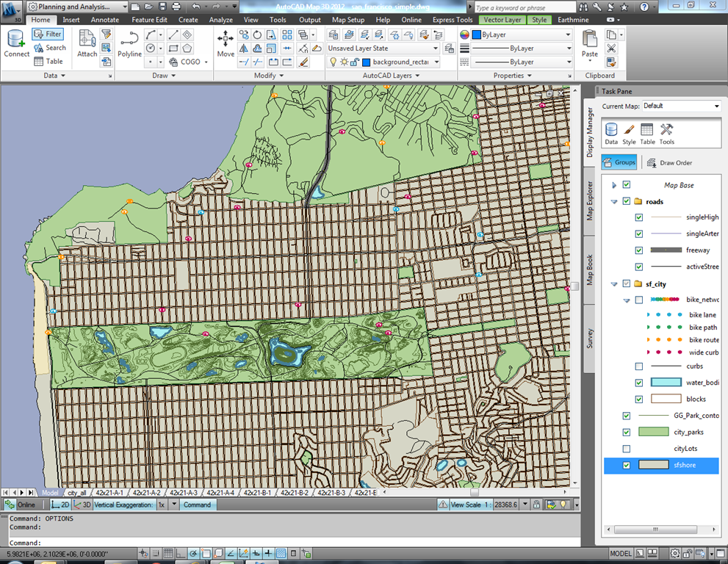Select the Polyline draw tool
The width and height of the screenshot is (728, 564).
(x=129, y=43)
